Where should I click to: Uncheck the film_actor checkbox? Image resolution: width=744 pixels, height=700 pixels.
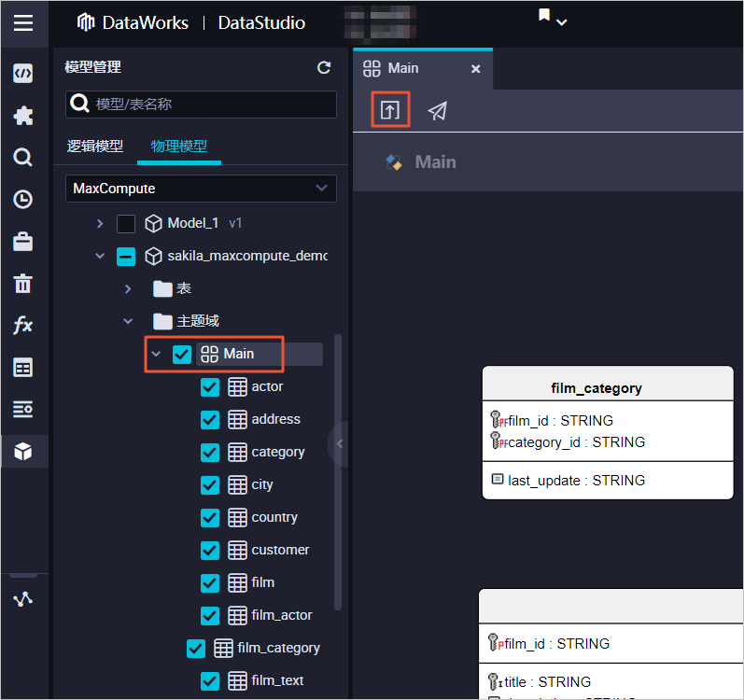click(x=210, y=616)
